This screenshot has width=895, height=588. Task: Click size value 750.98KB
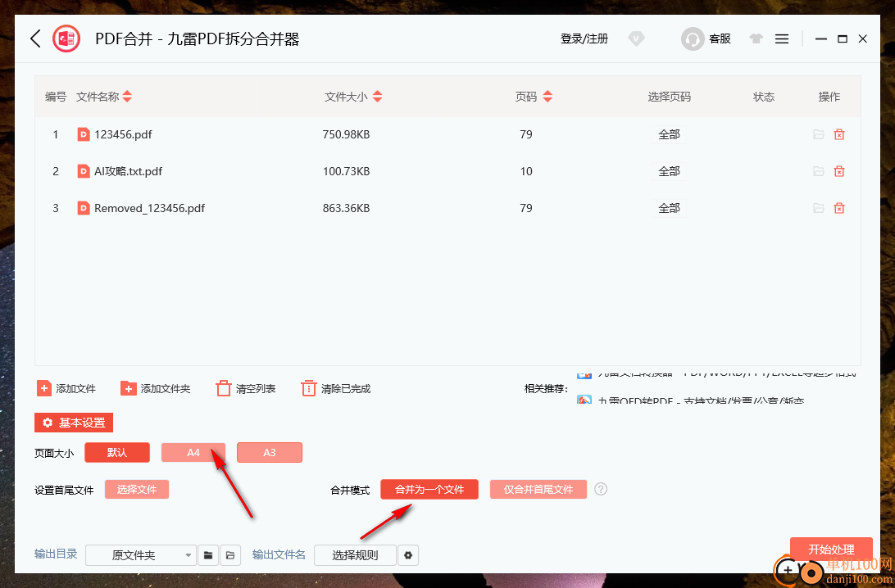(346, 134)
